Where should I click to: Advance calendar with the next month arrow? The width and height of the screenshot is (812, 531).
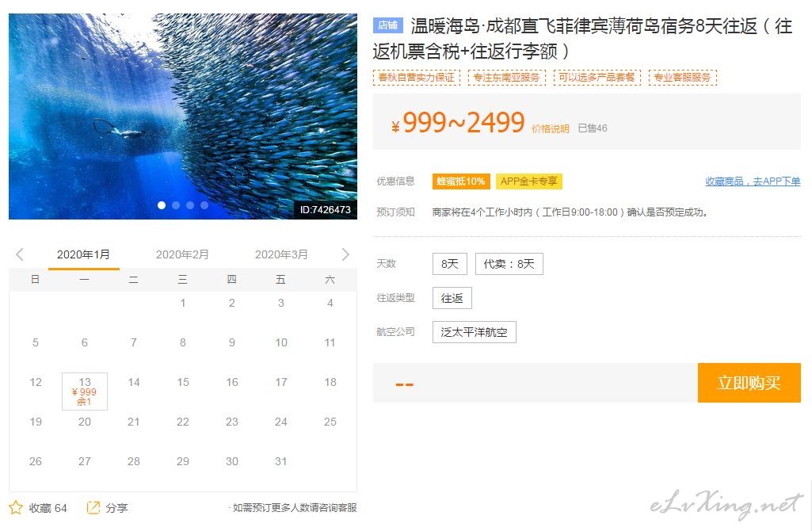pyautogui.click(x=345, y=254)
